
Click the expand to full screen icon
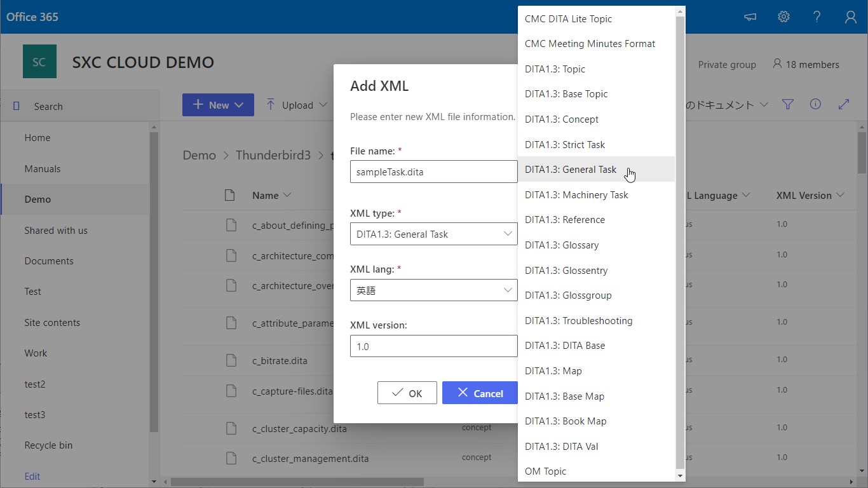point(844,105)
